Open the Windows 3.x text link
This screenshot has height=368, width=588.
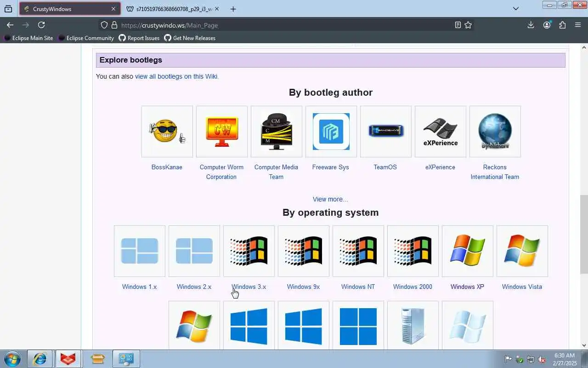249,287
